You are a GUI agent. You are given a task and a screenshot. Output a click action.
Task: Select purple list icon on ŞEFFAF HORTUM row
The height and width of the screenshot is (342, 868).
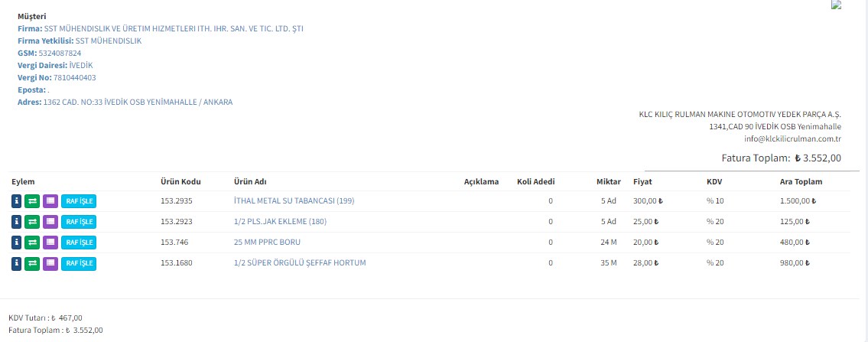tap(50, 263)
